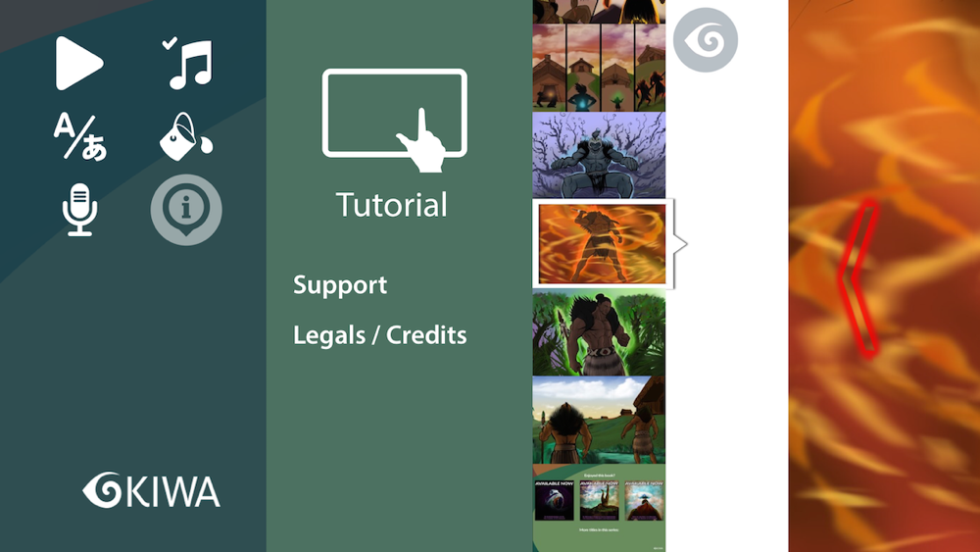The image size is (980, 552).
Task: Click the highlighted info bubble icon
Action: click(x=186, y=210)
